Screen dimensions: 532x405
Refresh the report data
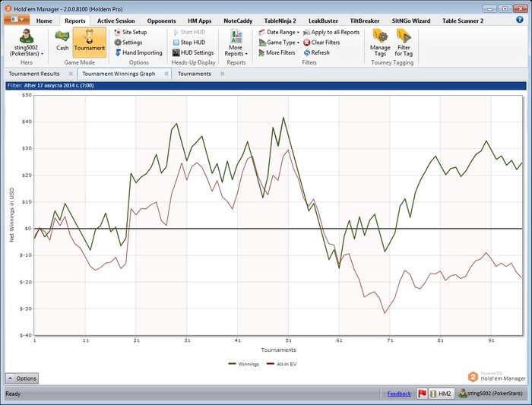[317, 52]
